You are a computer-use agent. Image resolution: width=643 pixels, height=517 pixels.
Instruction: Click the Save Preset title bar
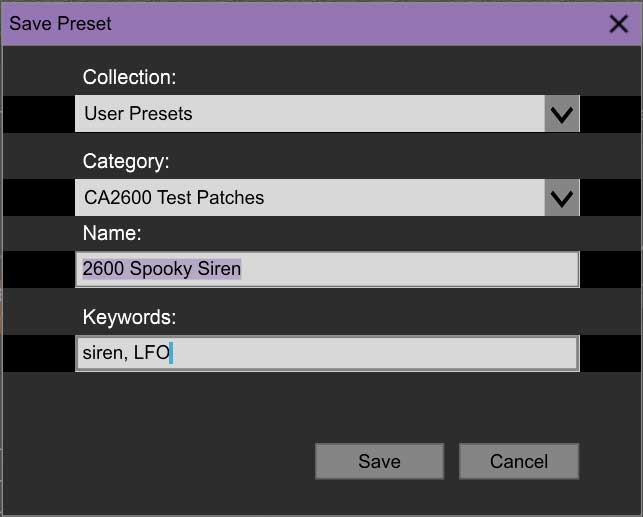[x=322, y=24]
